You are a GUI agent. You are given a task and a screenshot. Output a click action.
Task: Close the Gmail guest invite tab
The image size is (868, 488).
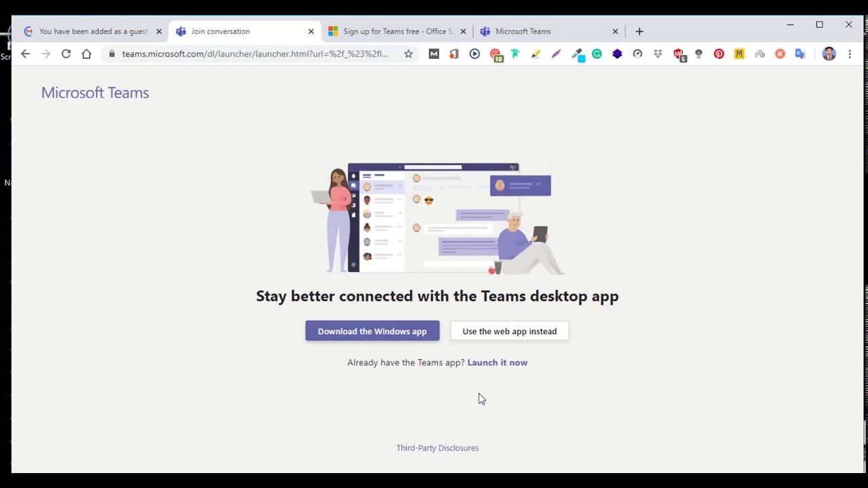click(x=159, y=31)
